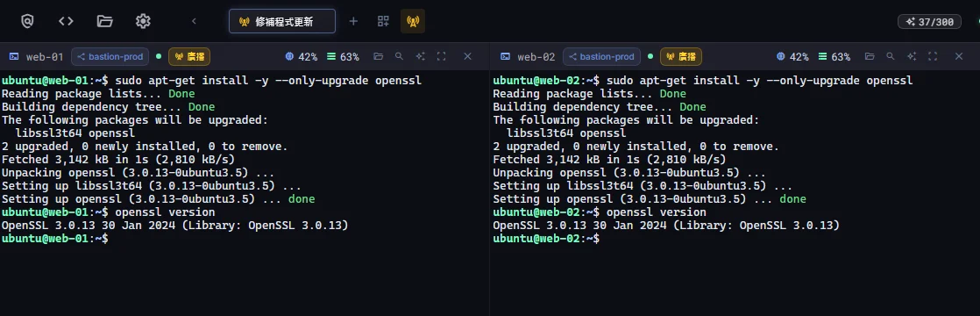Click 'Setting up libssl3t64' line in web-02
This screenshot has width=980, height=316.
coord(643,186)
